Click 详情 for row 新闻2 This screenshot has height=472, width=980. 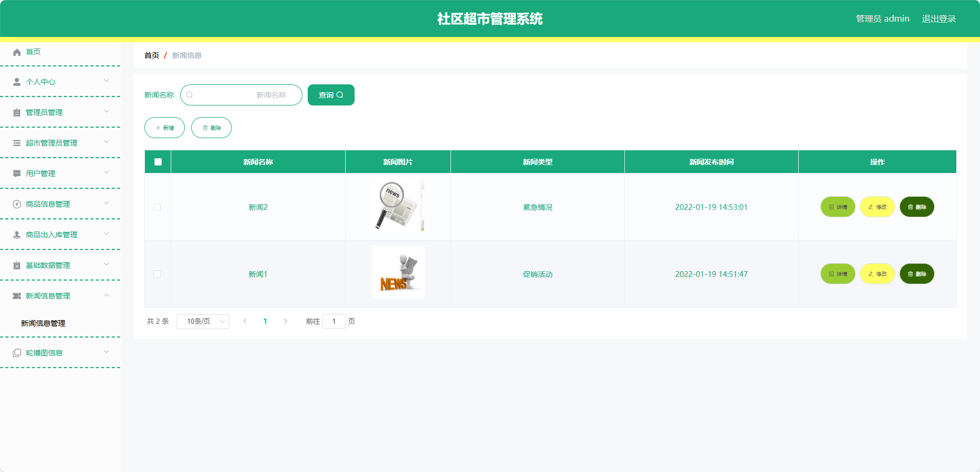pos(838,207)
